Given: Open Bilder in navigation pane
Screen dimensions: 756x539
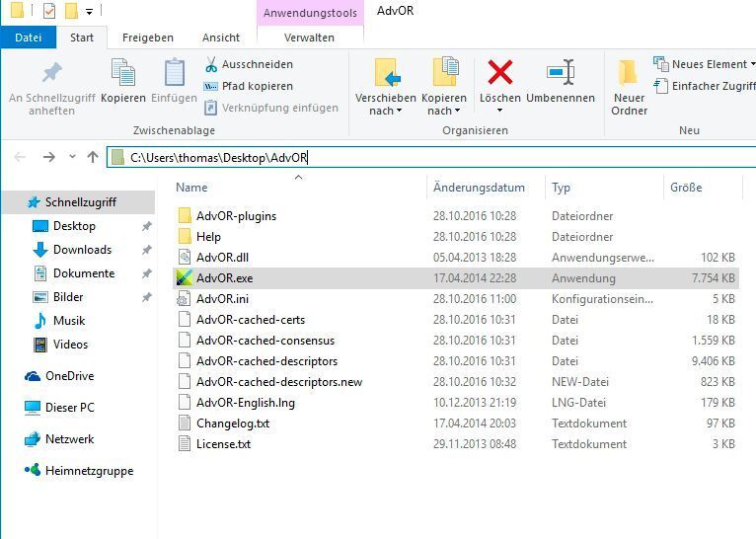Looking at the screenshot, I should [x=68, y=296].
